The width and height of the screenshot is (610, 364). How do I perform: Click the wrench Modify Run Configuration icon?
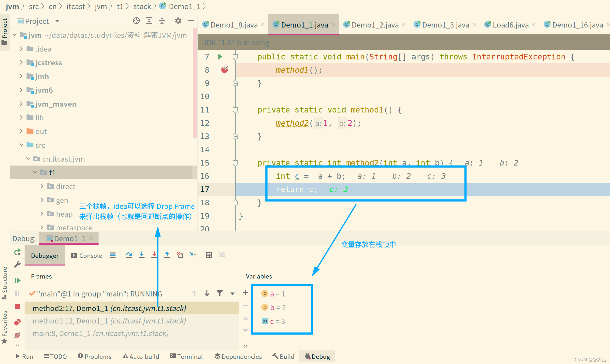[17, 265]
